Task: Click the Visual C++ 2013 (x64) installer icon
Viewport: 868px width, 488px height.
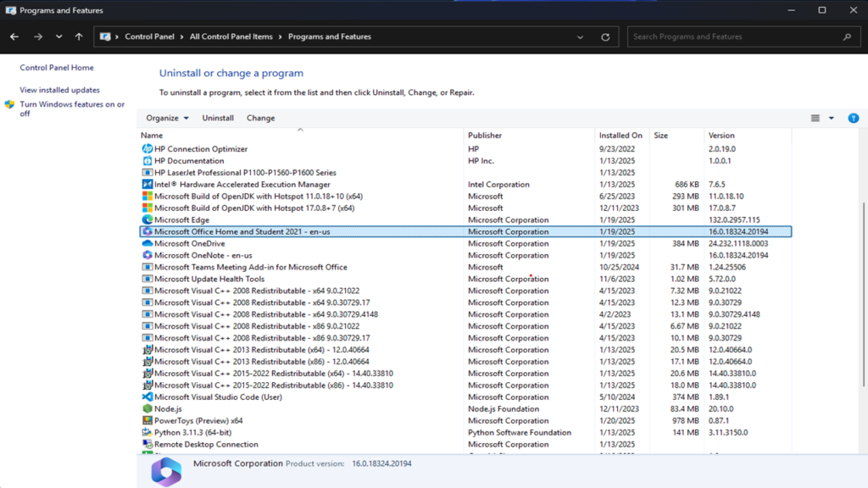Action: (x=147, y=350)
